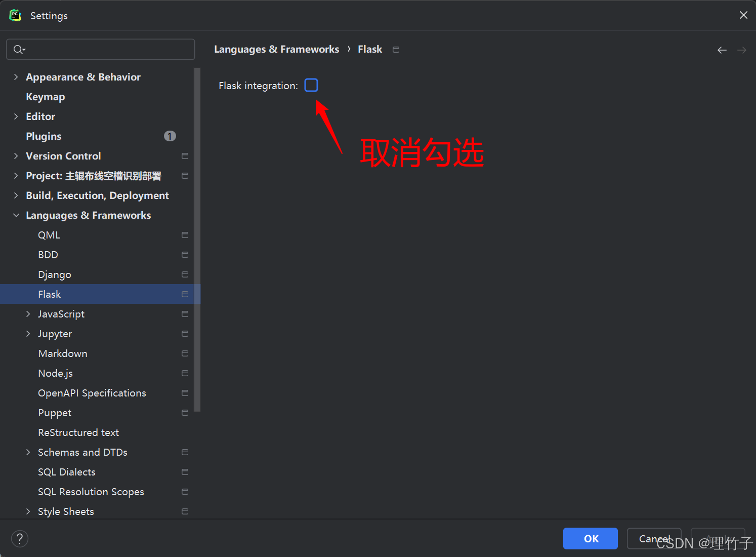
Task: Expand the Editor chevron
Action: 16,116
